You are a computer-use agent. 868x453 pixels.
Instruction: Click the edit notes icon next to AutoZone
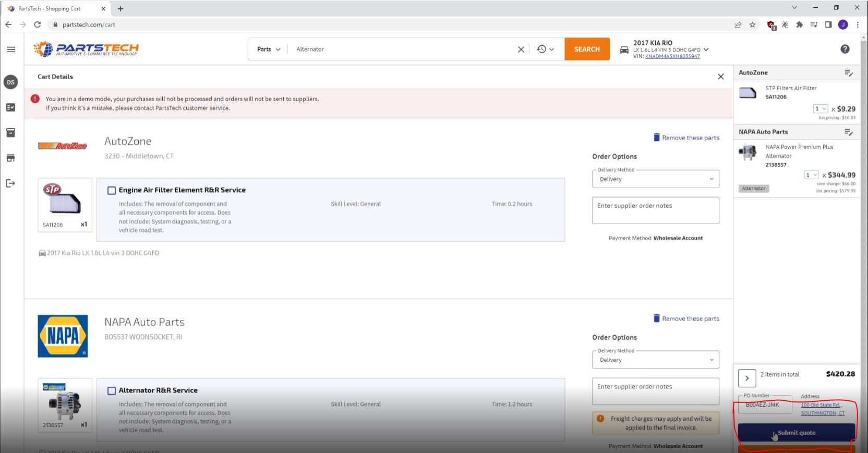848,73
